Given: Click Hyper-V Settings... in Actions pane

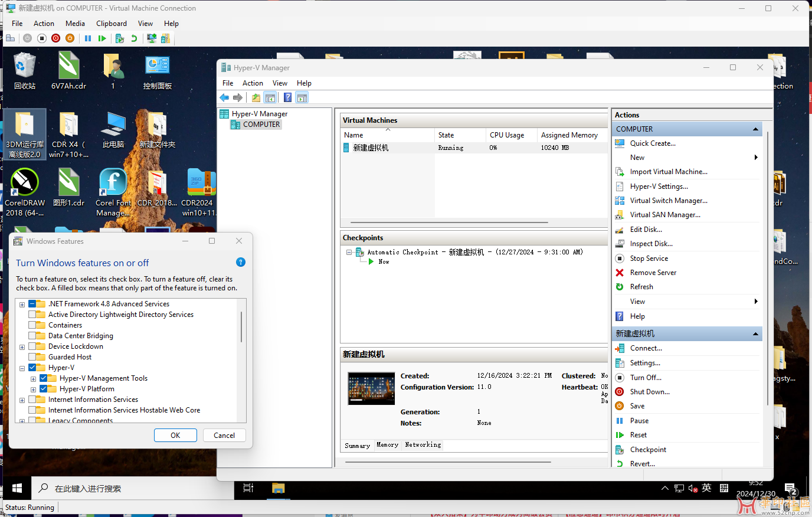Looking at the screenshot, I should (659, 186).
